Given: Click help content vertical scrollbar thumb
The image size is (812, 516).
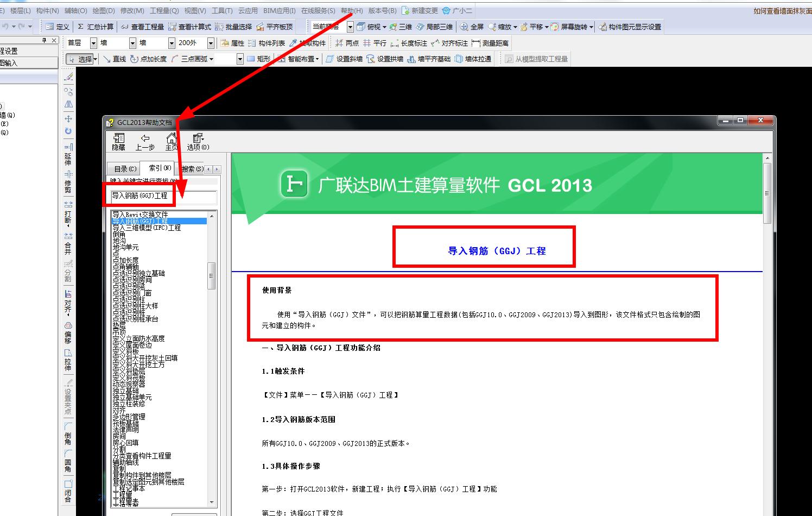Looking at the screenshot, I should [x=767, y=193].
